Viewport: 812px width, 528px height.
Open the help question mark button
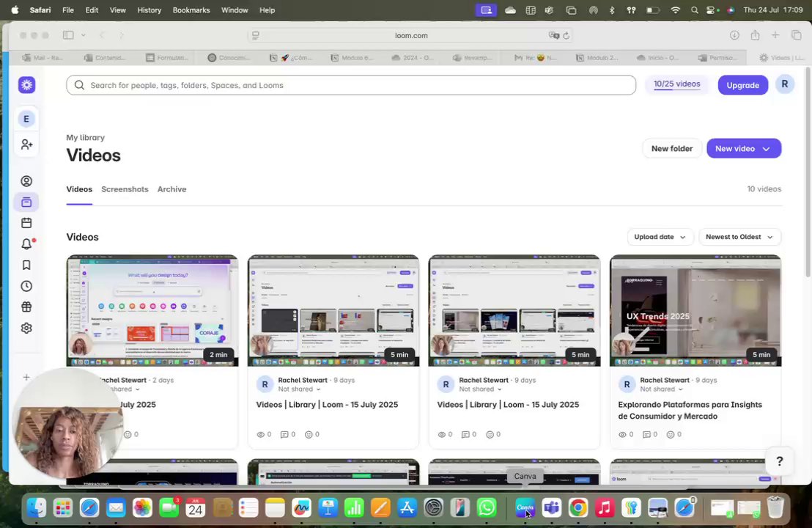pyautogui.click(x=779, y=461)
